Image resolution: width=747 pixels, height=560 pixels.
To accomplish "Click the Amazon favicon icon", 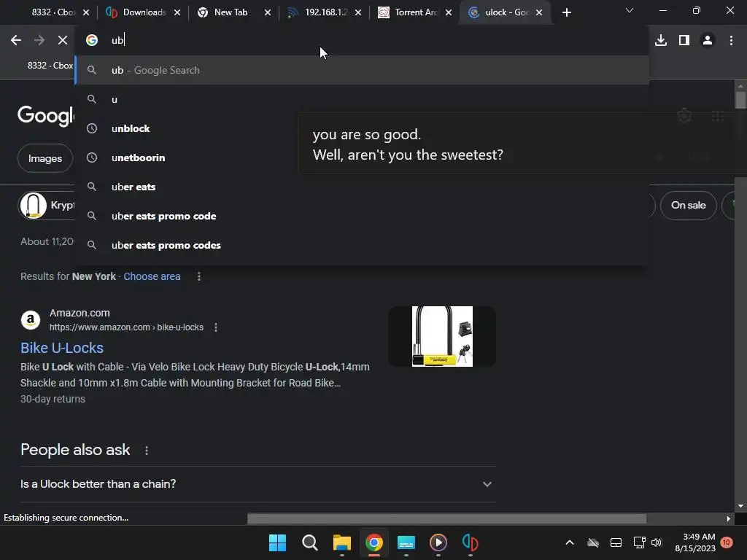I will tap(31, 319).
